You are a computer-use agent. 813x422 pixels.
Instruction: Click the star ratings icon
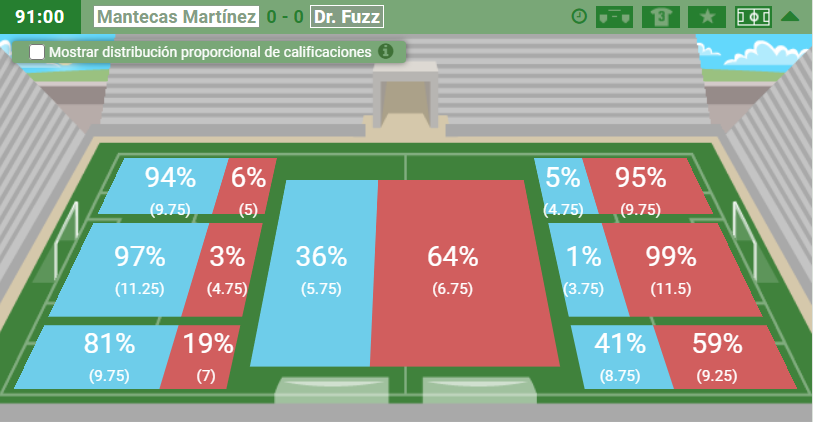coord(707,17)
